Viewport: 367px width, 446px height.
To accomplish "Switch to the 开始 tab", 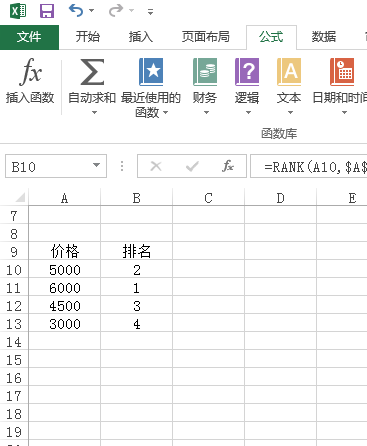I will point(88,37).
